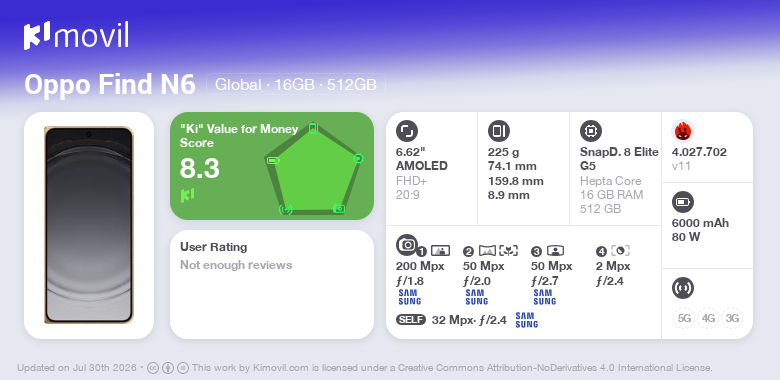The width and height of the screenshot is (780, 380).
Task: Click the phone dimensions icon
Action: (499, 131)
